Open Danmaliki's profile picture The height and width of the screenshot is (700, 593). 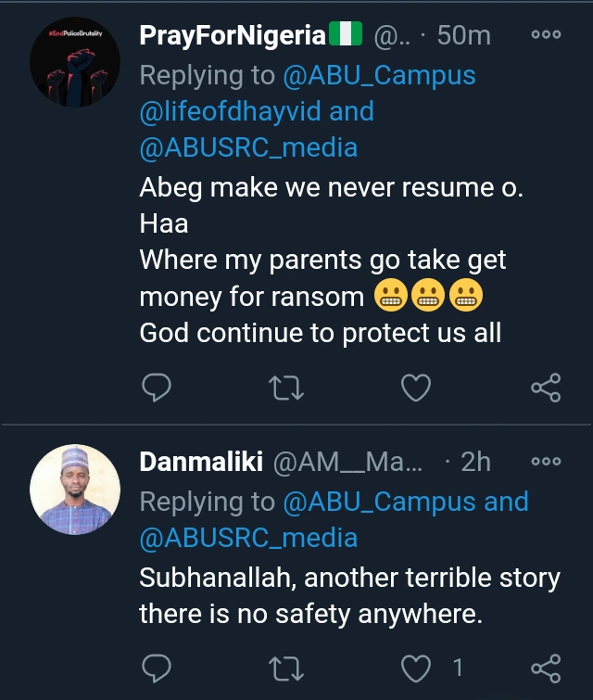(75, 489)
